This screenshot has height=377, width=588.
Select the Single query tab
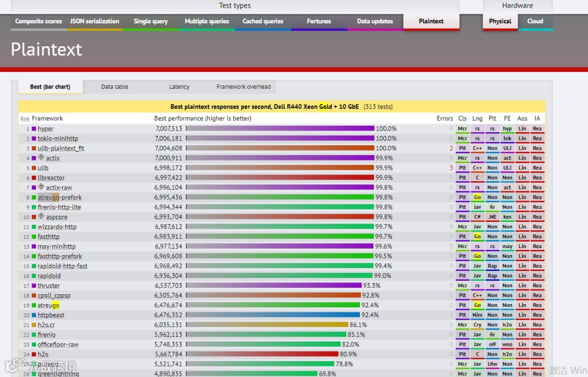tap(151, 21)
